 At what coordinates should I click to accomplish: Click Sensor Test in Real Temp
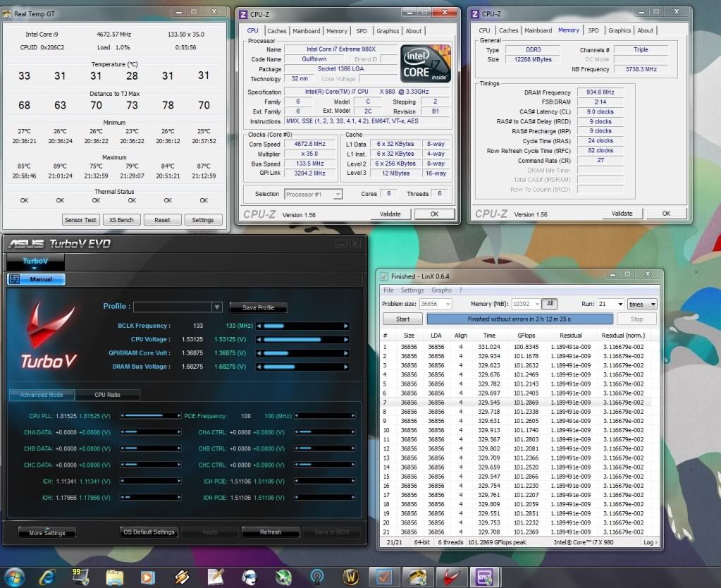point(80,220)
